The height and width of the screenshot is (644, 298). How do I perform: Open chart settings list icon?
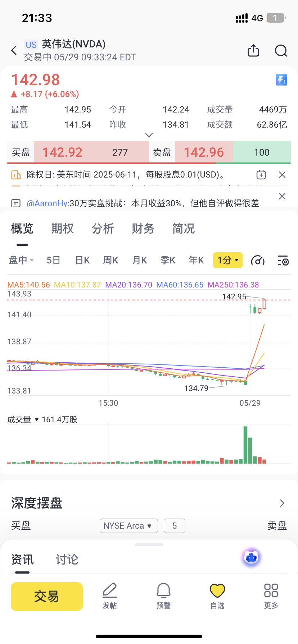point(283,260)
